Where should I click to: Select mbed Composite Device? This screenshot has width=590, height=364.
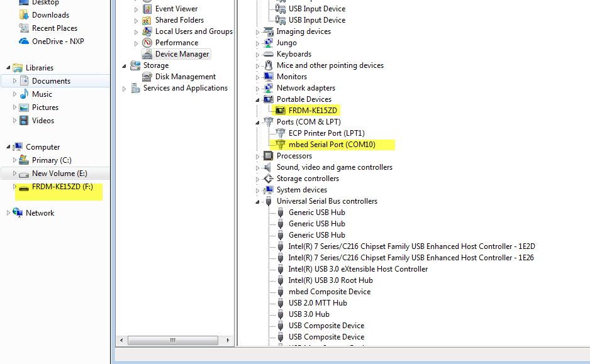[330, 292]
